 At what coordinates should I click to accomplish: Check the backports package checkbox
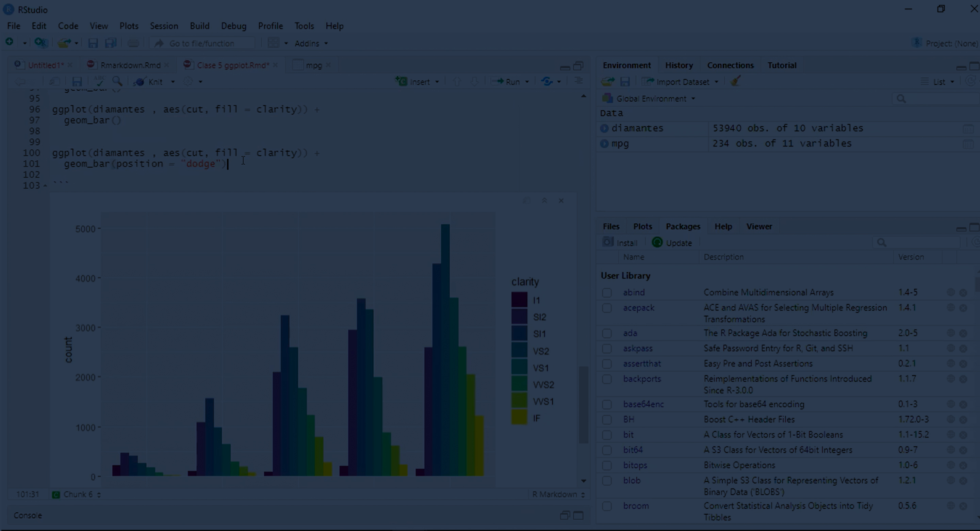[607, 379]
